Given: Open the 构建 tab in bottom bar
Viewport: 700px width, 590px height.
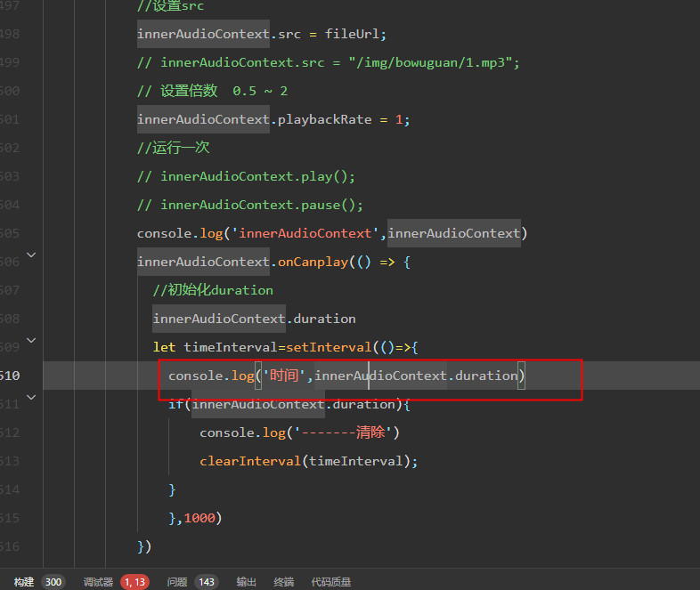Looking at the screenshot, I should [24, 581].
